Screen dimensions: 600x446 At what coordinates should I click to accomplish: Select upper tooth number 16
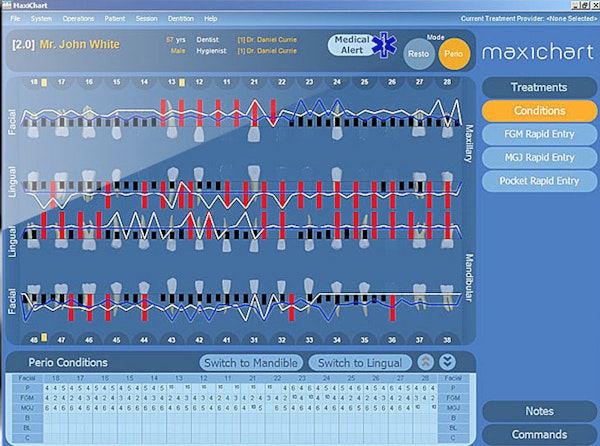89,82
